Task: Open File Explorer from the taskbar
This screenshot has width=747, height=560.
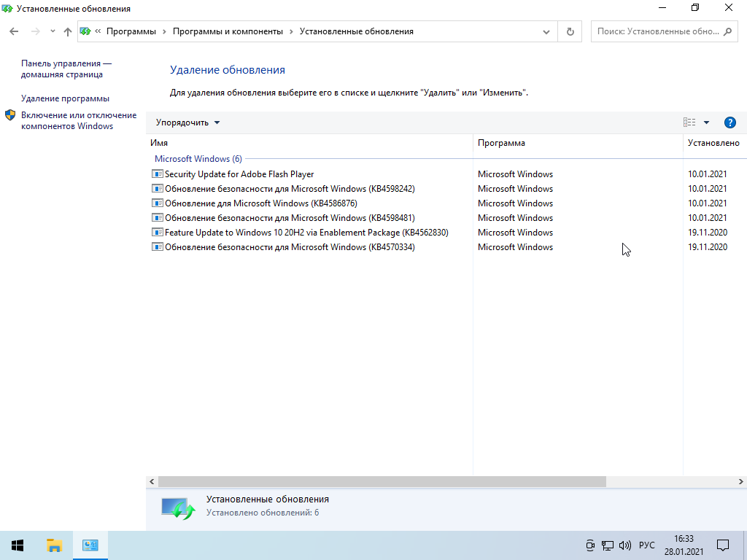Action: [54, 545]
